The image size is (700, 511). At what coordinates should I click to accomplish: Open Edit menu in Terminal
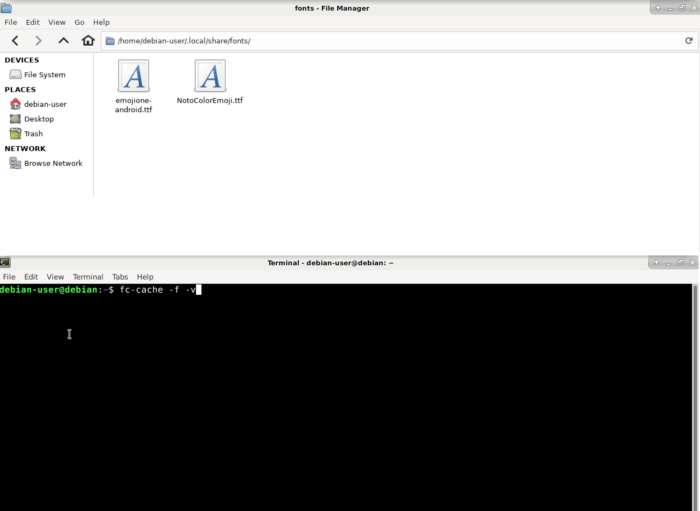(x=31, y=277)
